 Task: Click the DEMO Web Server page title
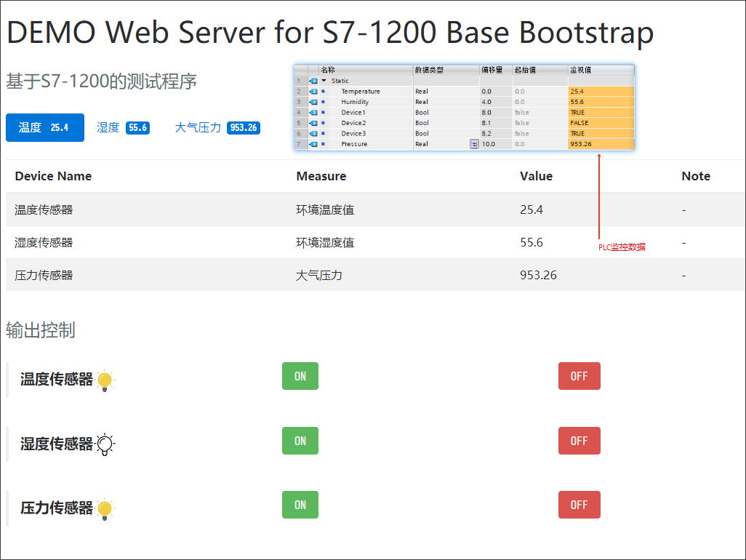[330, 32]
